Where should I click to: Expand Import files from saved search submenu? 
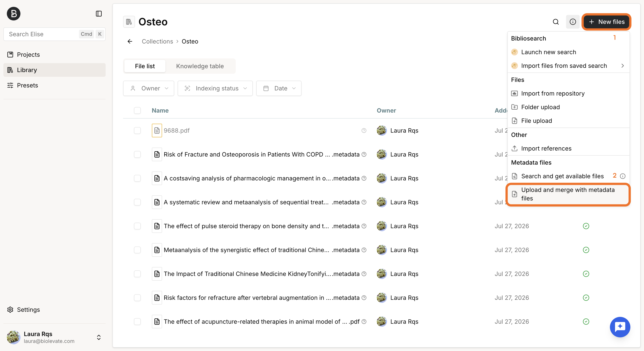(x=568, y=66)
